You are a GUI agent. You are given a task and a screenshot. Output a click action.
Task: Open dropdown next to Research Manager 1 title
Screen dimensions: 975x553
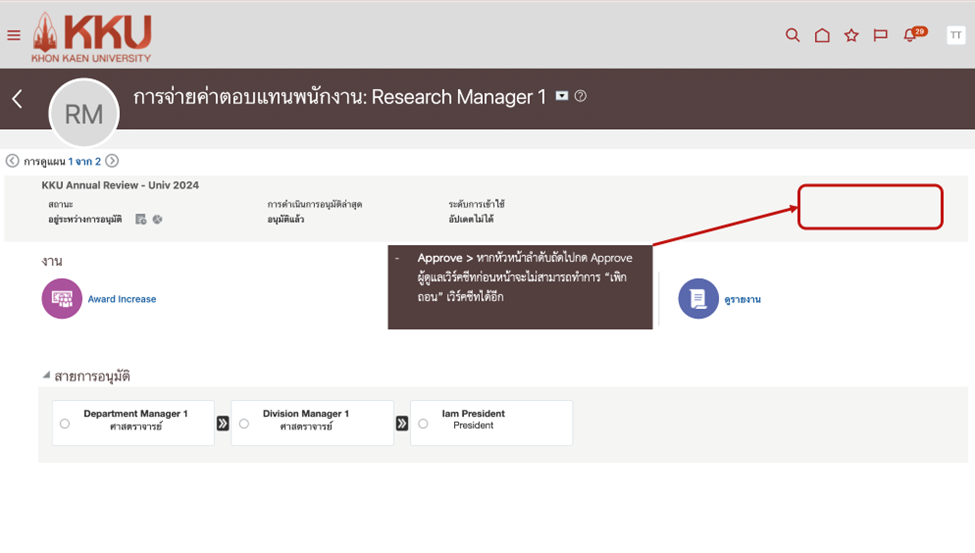click(562, 97)
